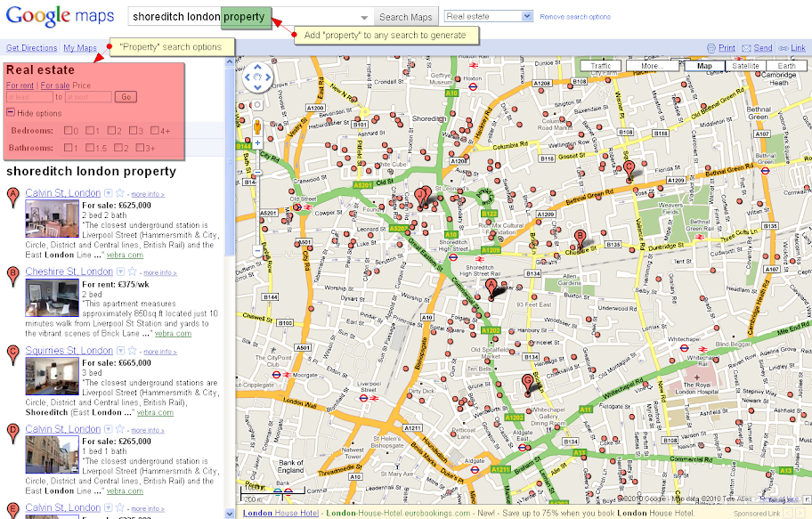812x519 pixels.
Task: Click the results panel scrollbar down arrow
Action: point(230,514)
